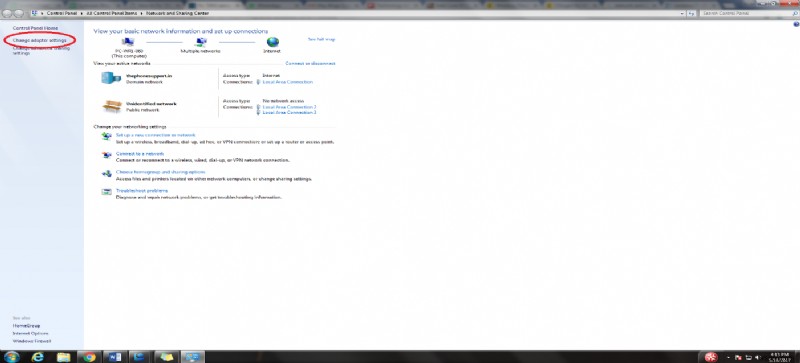Image resolution: width=800 pixels, height=363 pixels.
Task: Click Unidentified network label
Action: pos(151,104)
